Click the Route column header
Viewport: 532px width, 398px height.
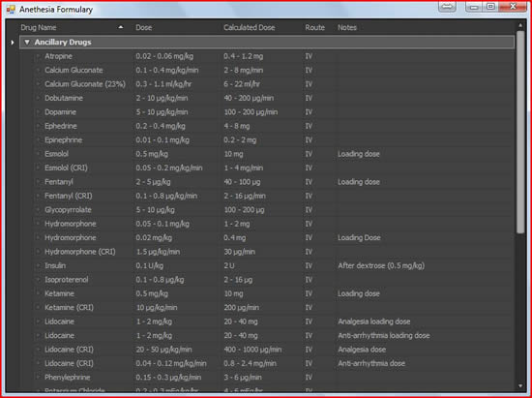tap(315, 27)
